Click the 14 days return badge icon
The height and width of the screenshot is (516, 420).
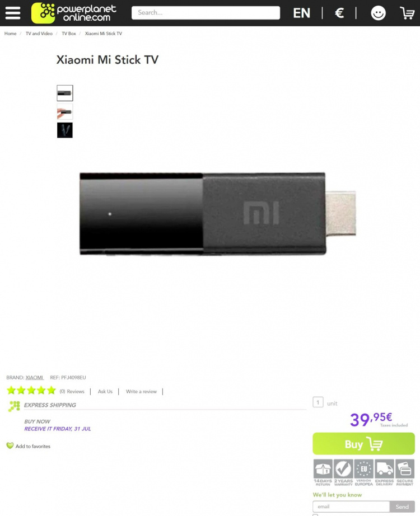[x=323, y=469]
